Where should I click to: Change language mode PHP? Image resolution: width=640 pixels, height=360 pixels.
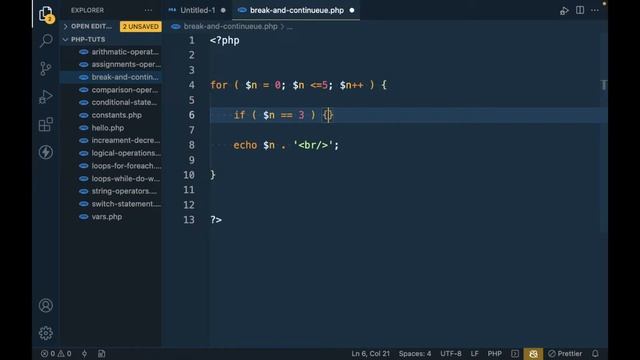coord(494,353)
